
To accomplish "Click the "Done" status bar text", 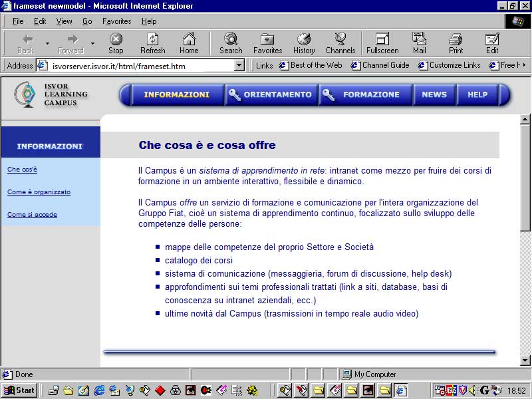I will point(24,374).
